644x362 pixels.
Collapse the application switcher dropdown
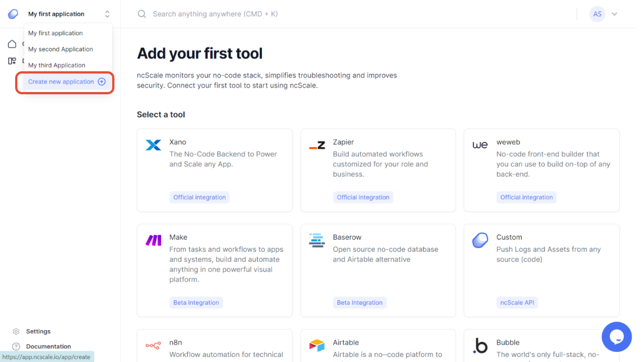click(107, 14)
